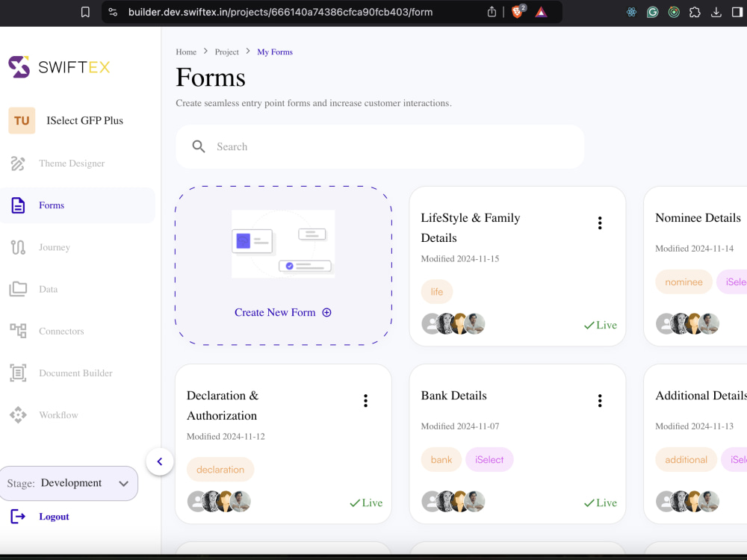Open Workflow from the sidebar
The image size is (747, 560).
[x=58, y=414]
